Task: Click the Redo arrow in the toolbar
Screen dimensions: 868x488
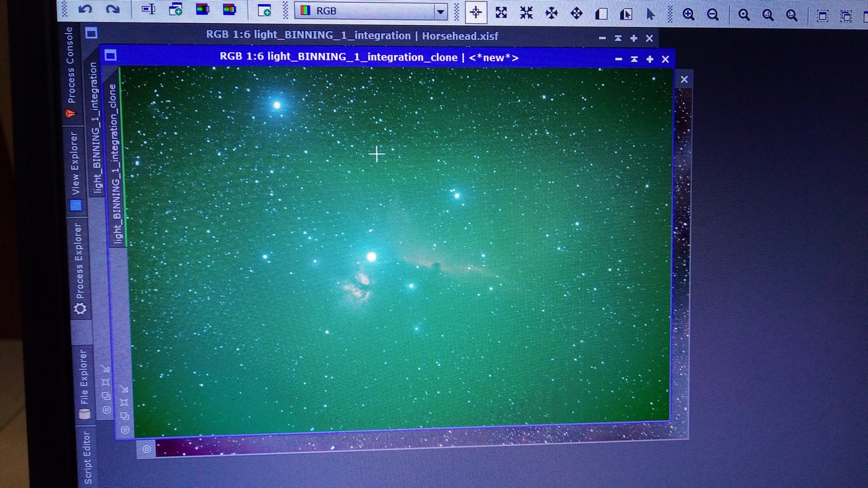Action: tap(113, 9)
